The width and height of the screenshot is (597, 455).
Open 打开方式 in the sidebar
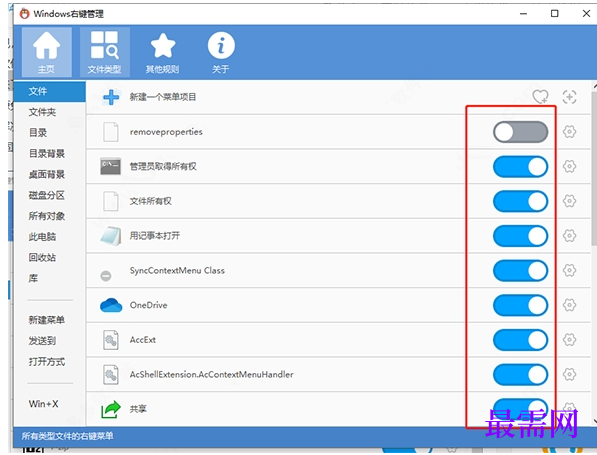pos(47,362)
